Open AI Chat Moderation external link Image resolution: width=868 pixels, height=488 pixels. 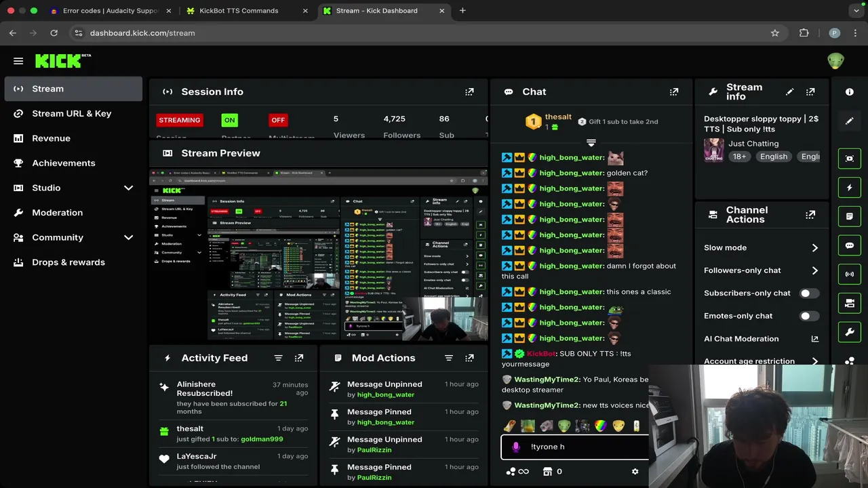[814, 339]
